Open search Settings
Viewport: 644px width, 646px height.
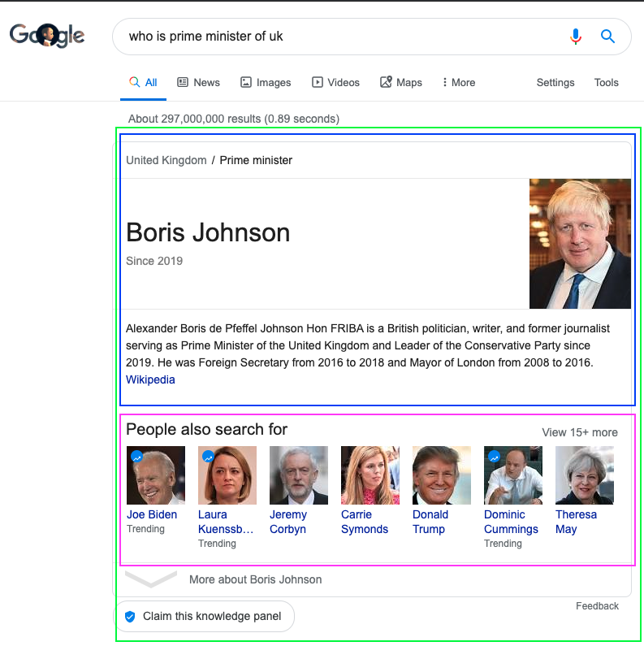tap(555, 82)
